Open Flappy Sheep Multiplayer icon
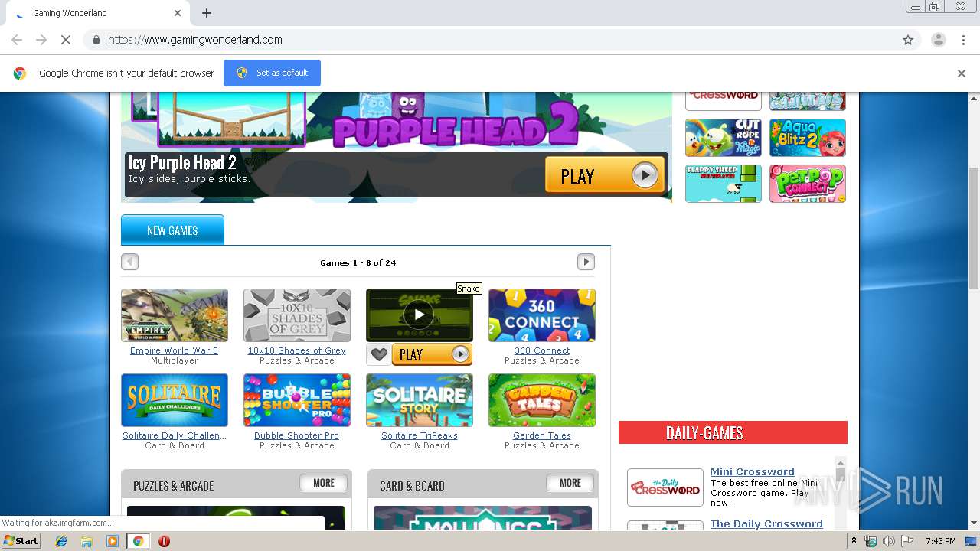 pos(724,184)
